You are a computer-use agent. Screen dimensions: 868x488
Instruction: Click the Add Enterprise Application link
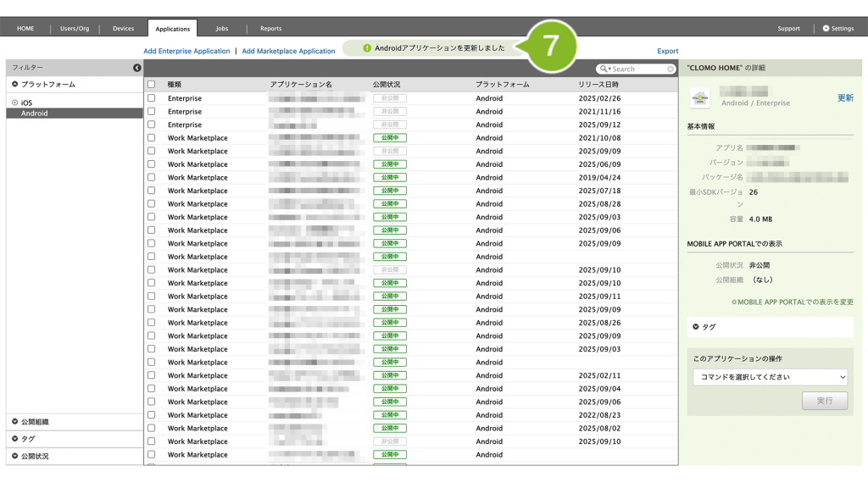point(186,51)
